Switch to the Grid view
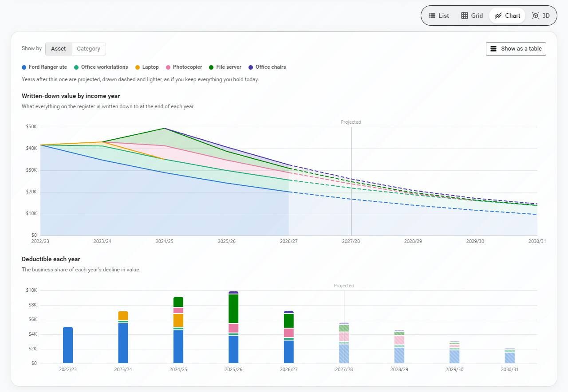 point(472,16)
